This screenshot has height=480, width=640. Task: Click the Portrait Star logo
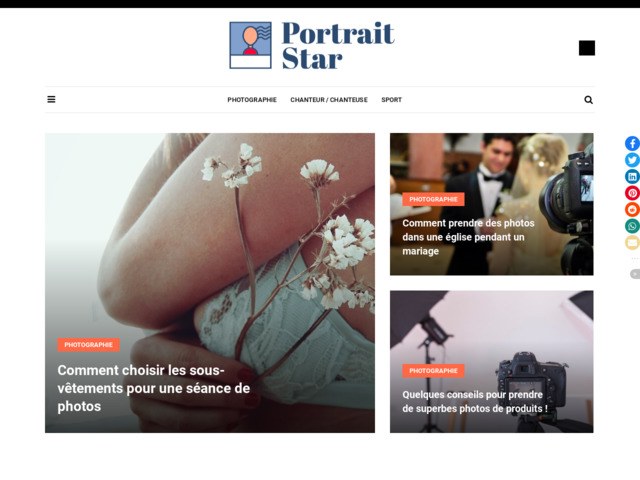(312, 45)
